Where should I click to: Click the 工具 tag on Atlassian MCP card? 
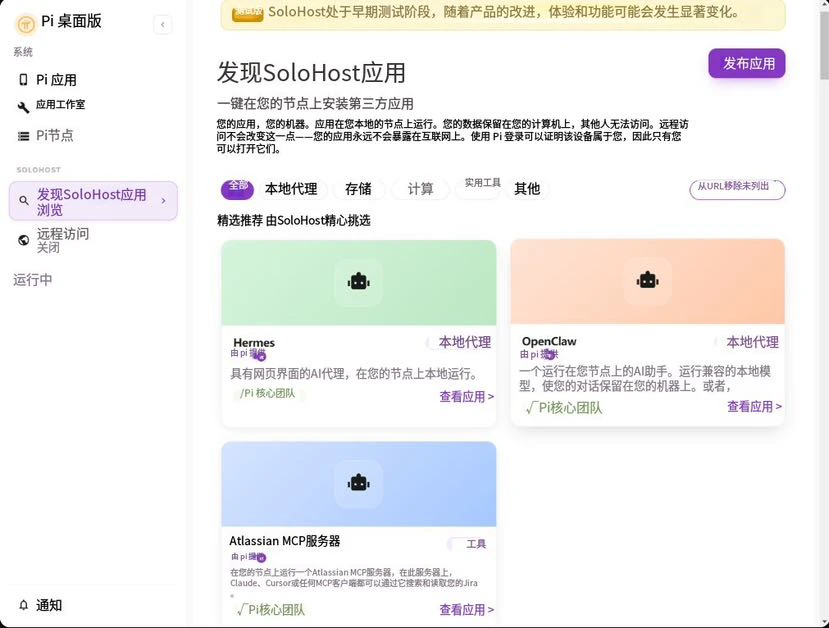[x=468, y=544]
